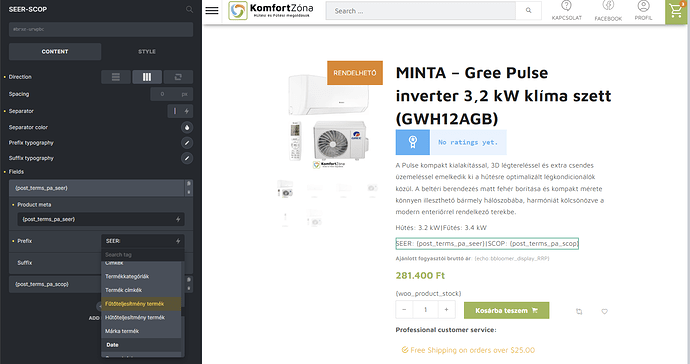The height and width of the screenshot is (364, 690).
Task: Duplicate the {post_terms_pa_seer} field
Action: point(189,184)
